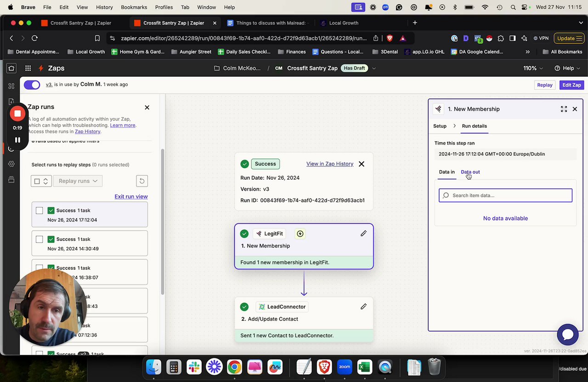Screen dimensions: 588x382
Task: Click the v3 version link
Action: [x=49, y=85]
